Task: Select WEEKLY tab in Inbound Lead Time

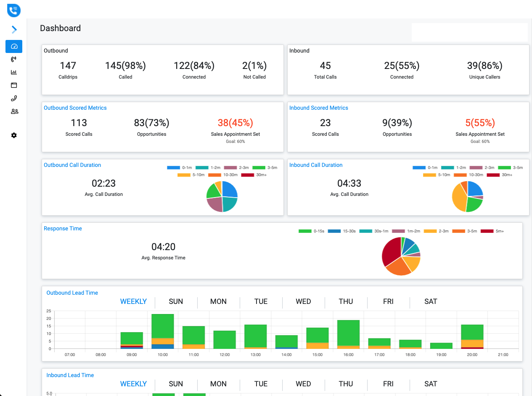Action: 133,384
